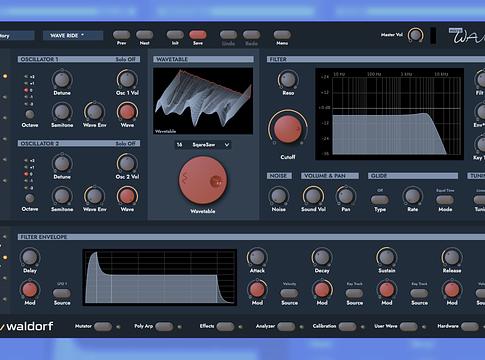Screen dimensions: 485x360
Task: Click the red Mod knob under Sustain
Action: (387, 289)
